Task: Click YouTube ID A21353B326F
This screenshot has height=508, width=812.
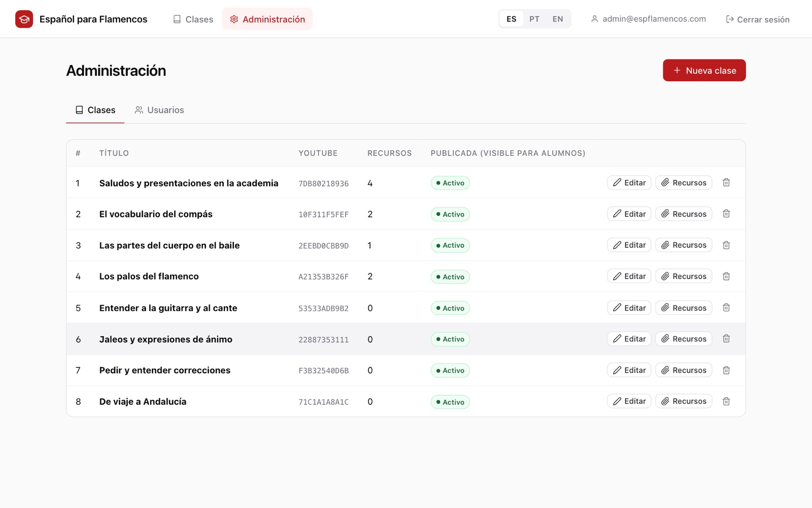Action: point(323,277)
